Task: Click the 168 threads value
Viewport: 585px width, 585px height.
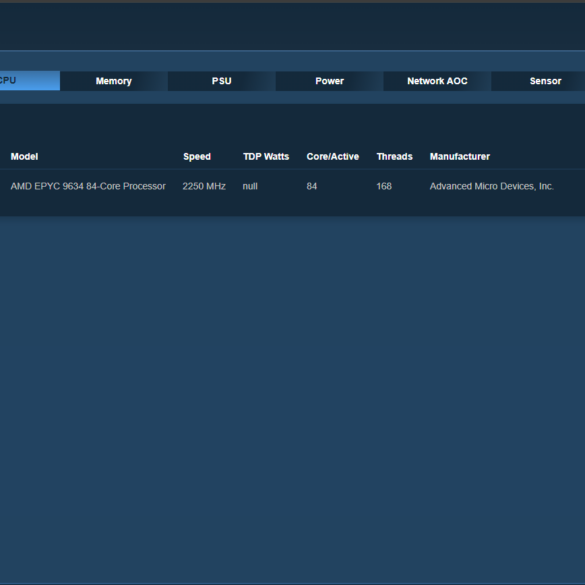Action: [384, 186]
